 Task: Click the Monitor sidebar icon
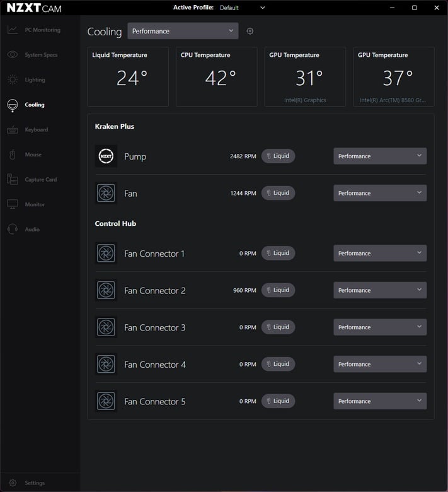(x=12, y=204)
